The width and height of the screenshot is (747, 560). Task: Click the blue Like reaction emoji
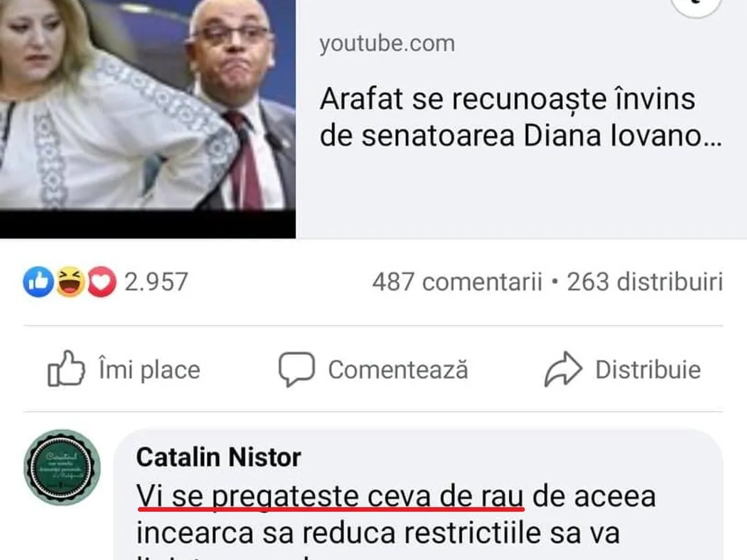tap(39, 282)
